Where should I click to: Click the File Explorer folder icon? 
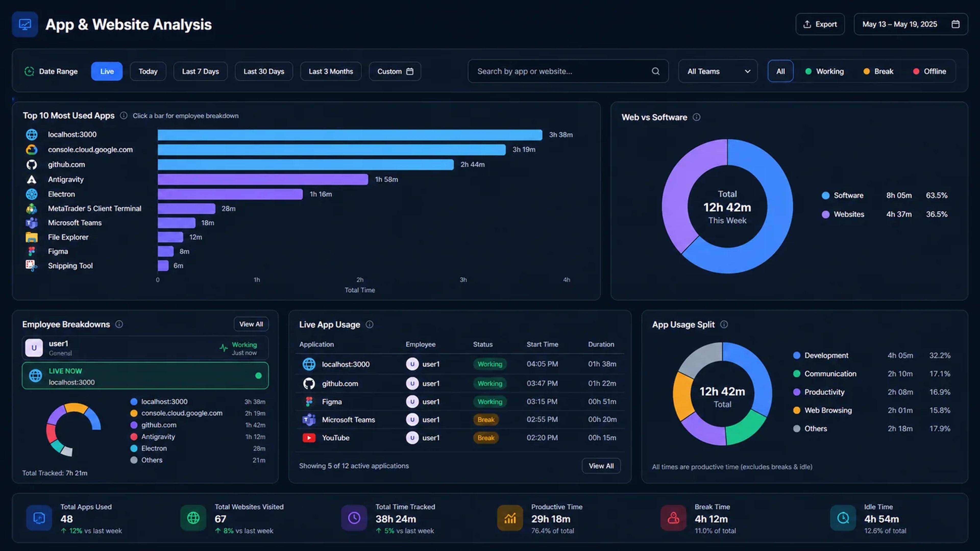[x=32, y=237]
